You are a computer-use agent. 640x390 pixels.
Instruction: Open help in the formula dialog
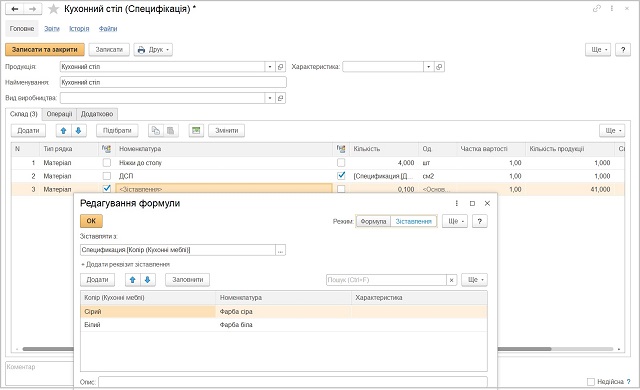pyautogui.click(x=480, y=221)
